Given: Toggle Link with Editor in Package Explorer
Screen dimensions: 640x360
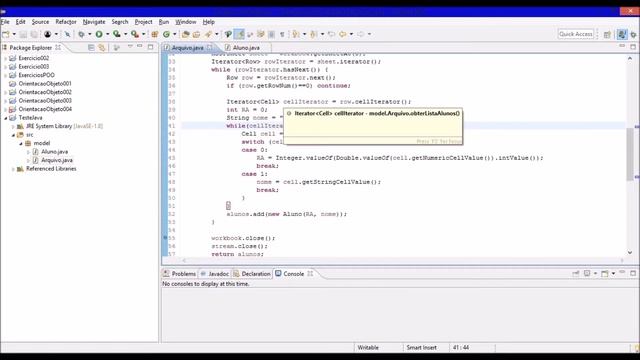Looking at the screenshot, I should tap(102, 48).
